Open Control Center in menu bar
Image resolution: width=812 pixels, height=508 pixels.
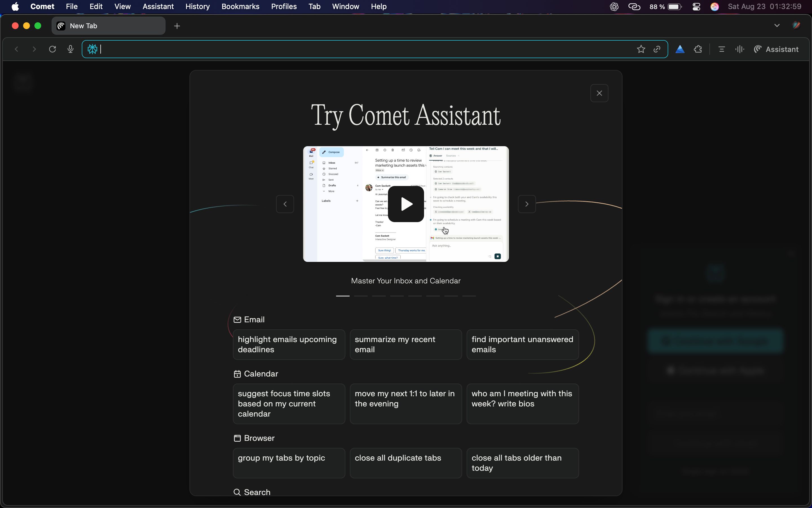pos(696,6)
